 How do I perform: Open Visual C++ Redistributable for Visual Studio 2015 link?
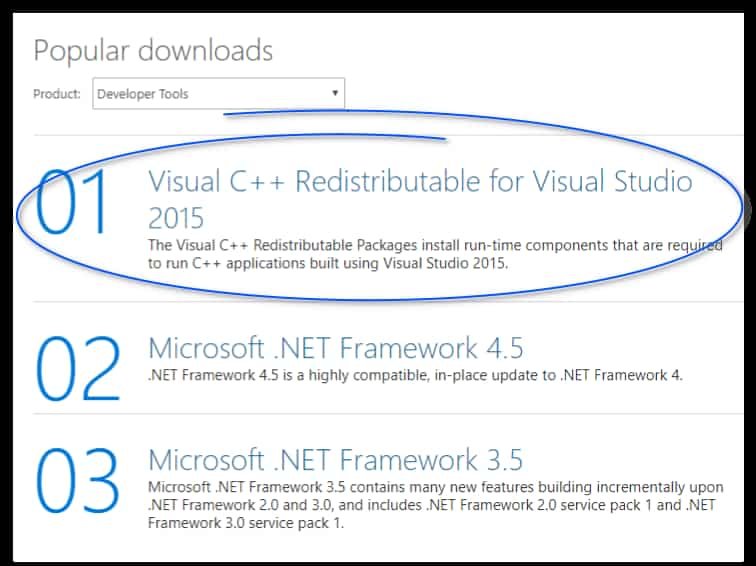[420, 199]
